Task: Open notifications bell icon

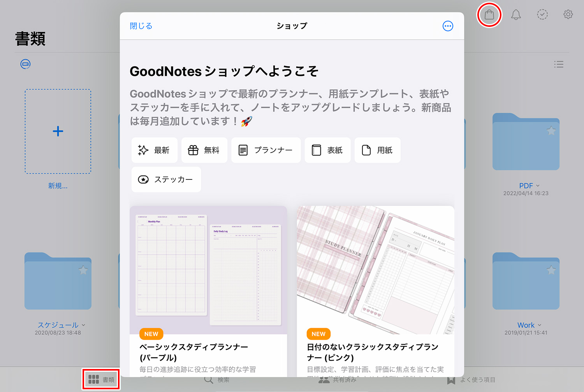Action: pyautogui.click(x=516, y=15)
